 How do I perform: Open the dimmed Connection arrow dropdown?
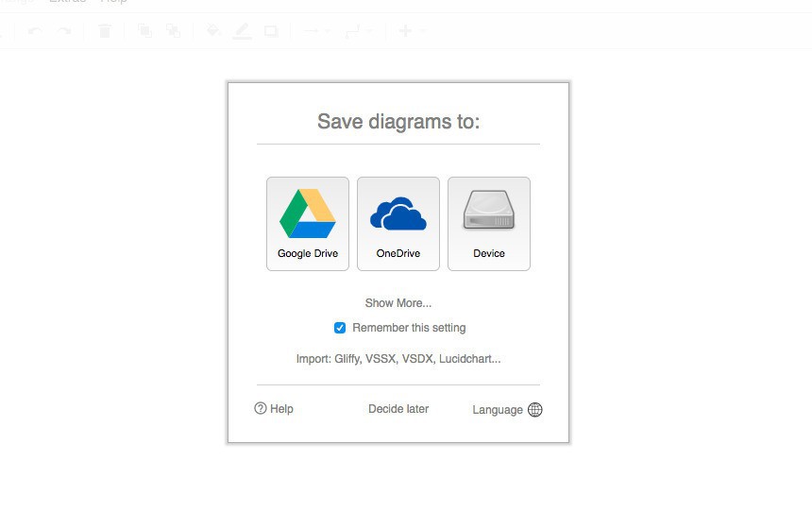316,31
